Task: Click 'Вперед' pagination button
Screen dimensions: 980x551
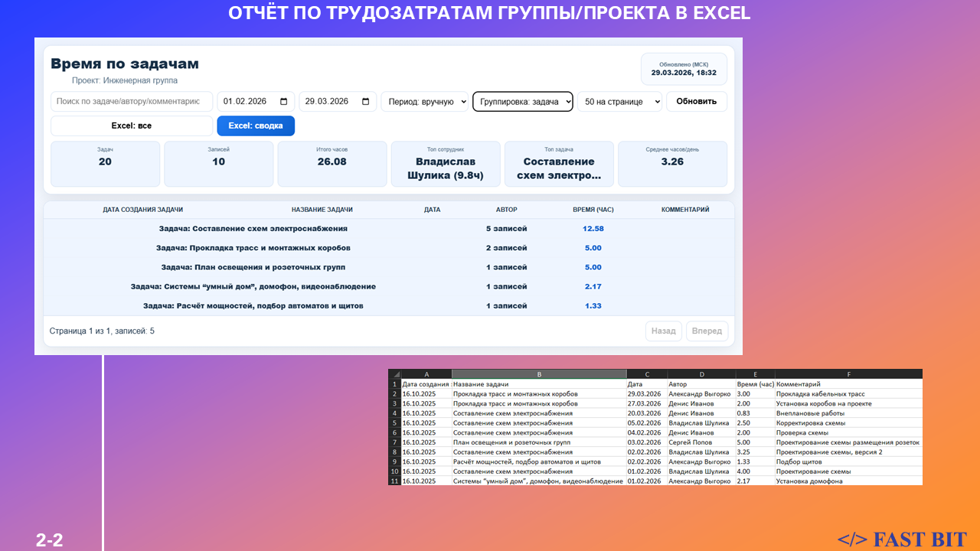Action: pyautogui.click(x=707, y=331)
